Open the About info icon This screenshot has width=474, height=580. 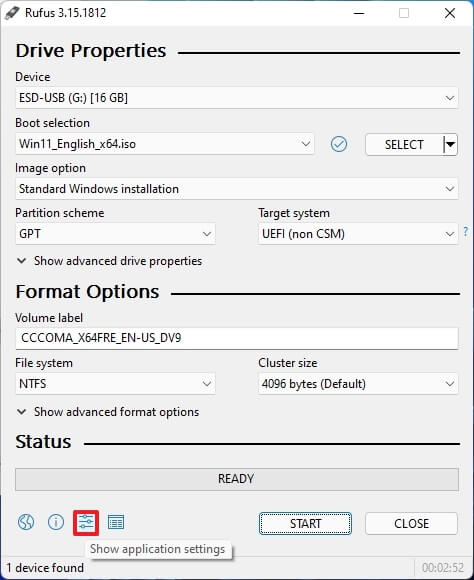(56, 522)
